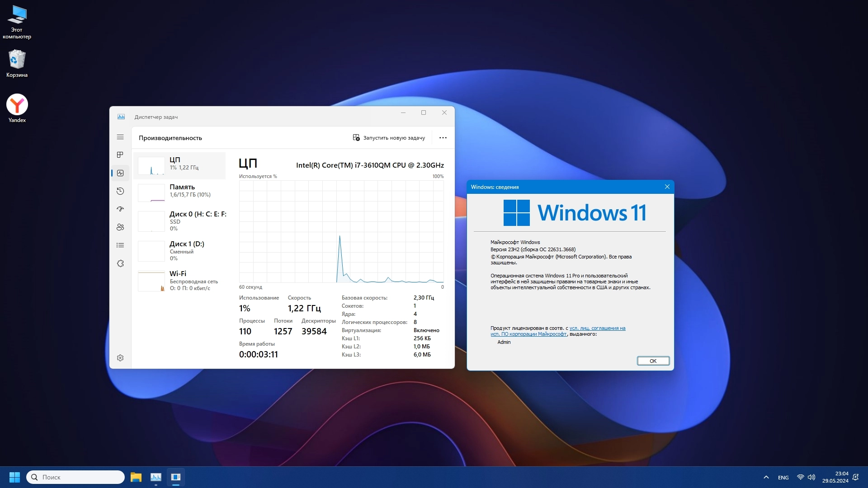The image size is (868, 488).
Task: Open the license agreement link
Action: [x=597, y=328]
